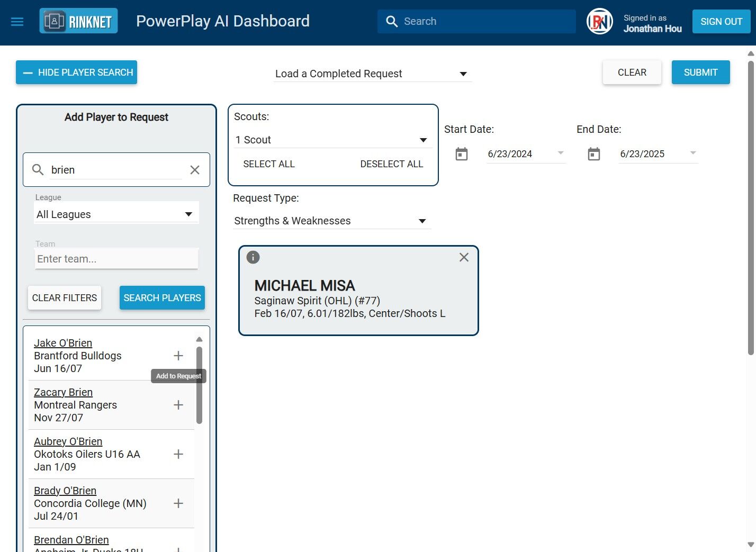Open the Start Date calendar picker
Screen dimensions: 756x552
[x=462, y=154]
